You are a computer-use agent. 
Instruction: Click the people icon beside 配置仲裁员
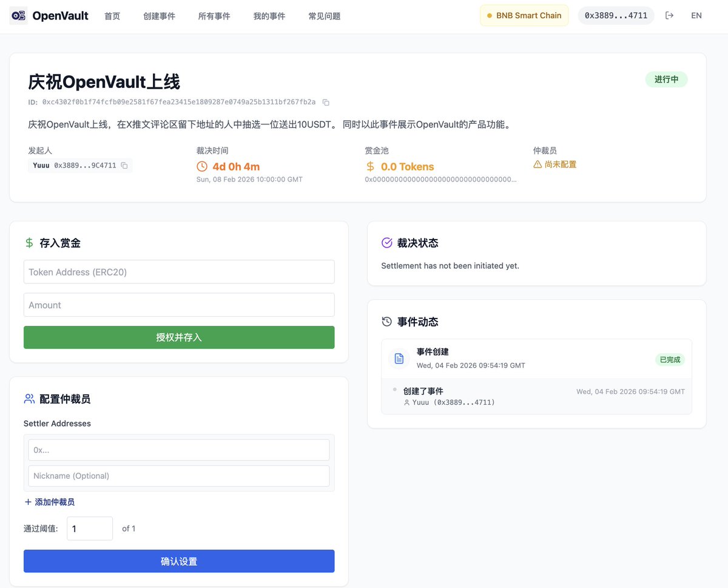29,399
